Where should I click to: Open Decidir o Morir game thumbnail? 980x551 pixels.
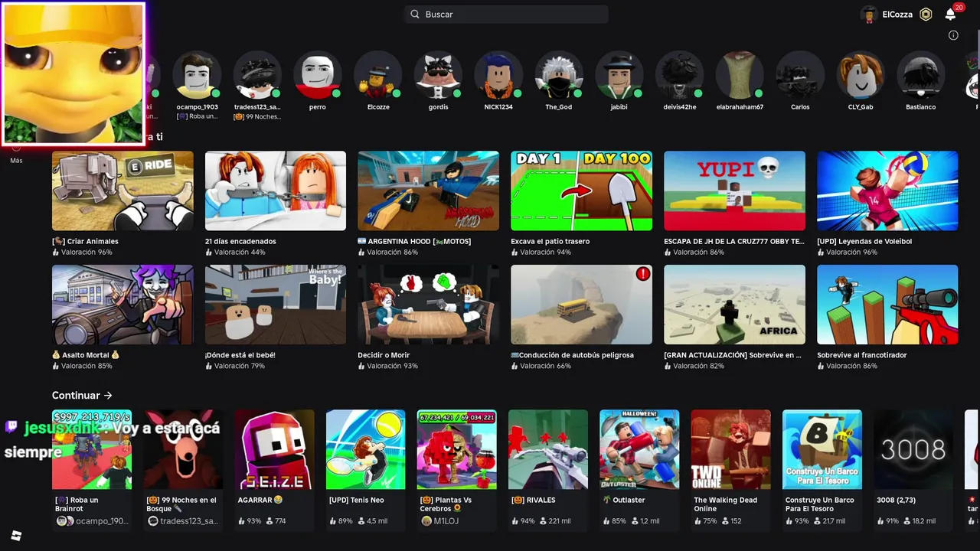point(429,305)
